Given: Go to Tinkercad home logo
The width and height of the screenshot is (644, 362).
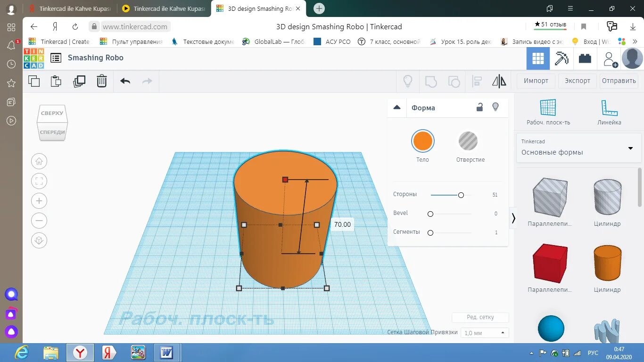Looking at the screenshot, I should click(x=34, y=58).
